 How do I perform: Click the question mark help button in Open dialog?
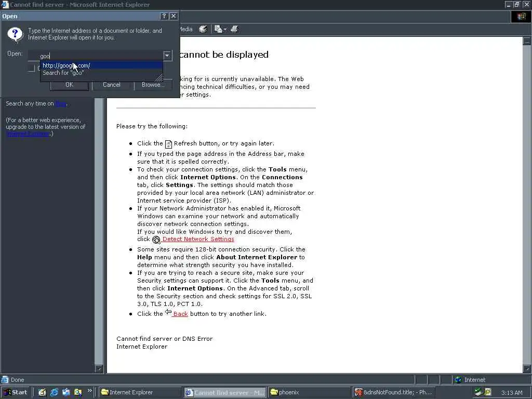tap(164, 16)
